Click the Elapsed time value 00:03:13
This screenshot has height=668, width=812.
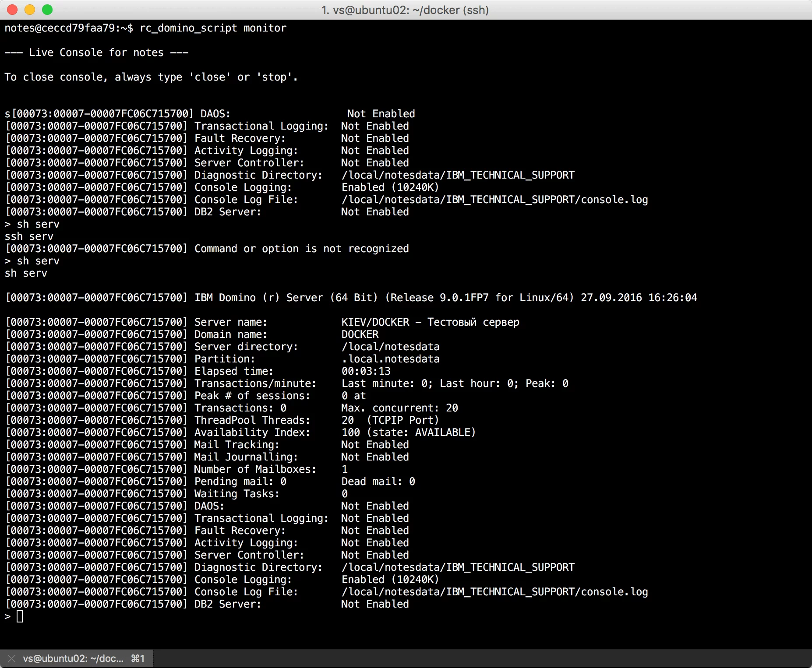367,371
